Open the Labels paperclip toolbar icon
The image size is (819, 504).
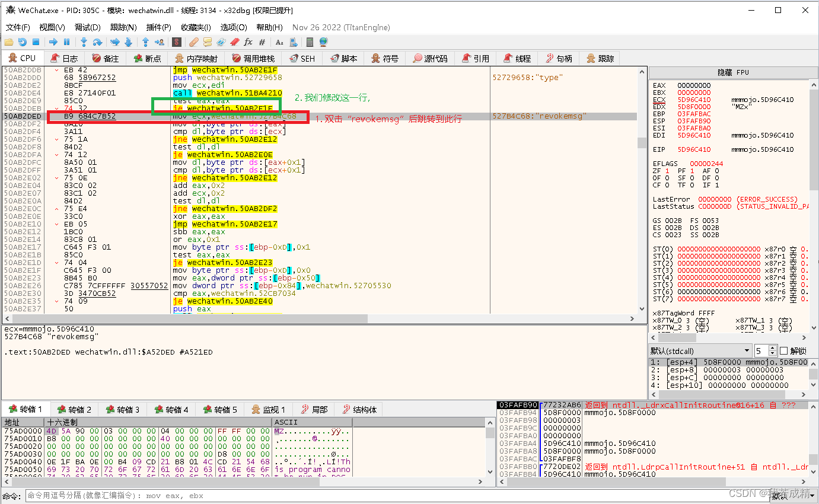[221, 42]
